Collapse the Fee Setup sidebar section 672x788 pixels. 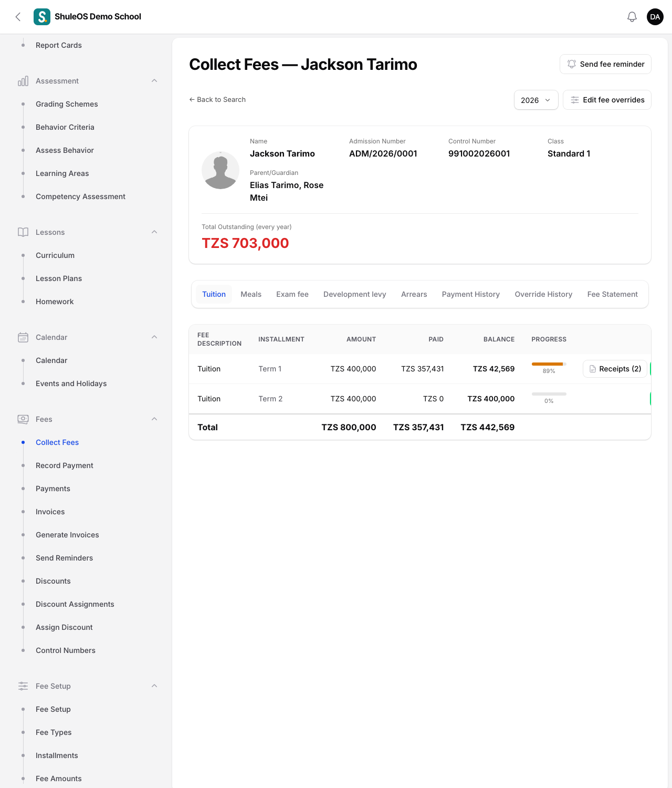154,686
